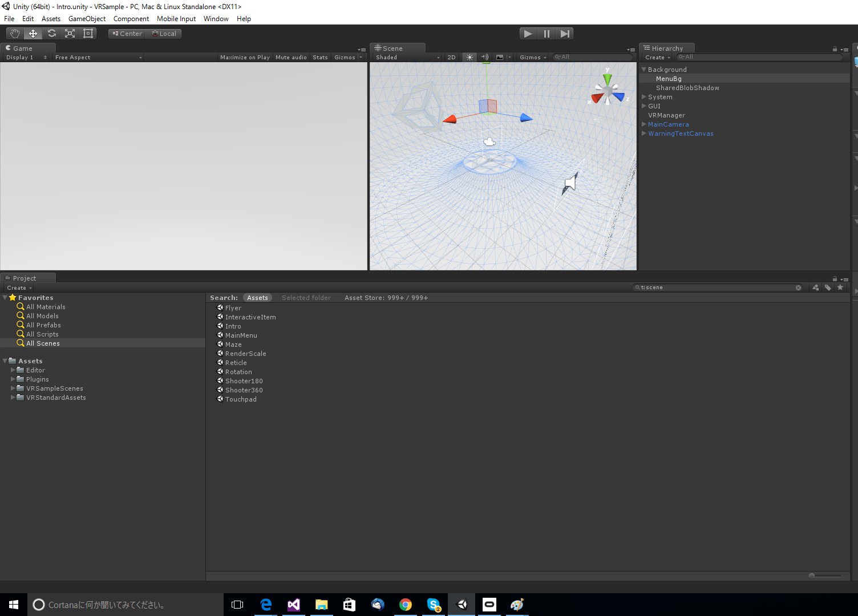The width and height of the screenshot is (858, 616).
Task: Switch to the Project tab
Action: (x=27, y=278)
